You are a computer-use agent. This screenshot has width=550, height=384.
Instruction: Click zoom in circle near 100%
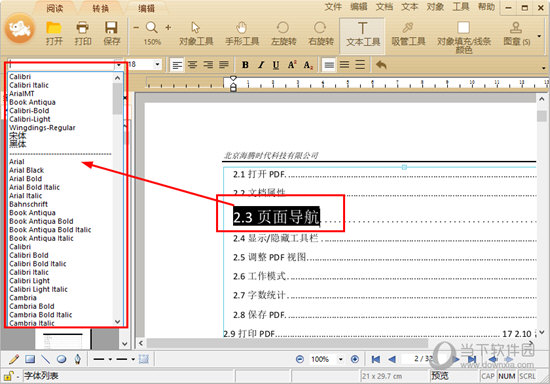coord(355,359)
